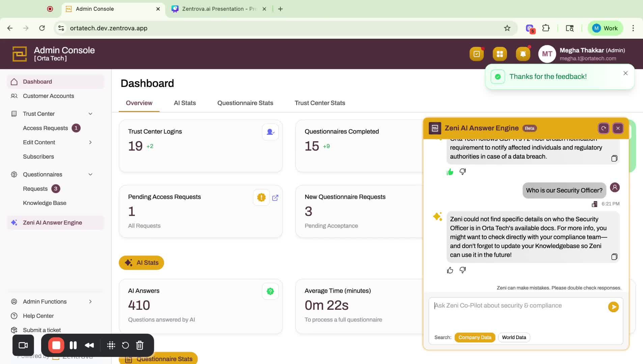
Task: Click the Orta Tech logo icon
Action: tap(20, 54)
